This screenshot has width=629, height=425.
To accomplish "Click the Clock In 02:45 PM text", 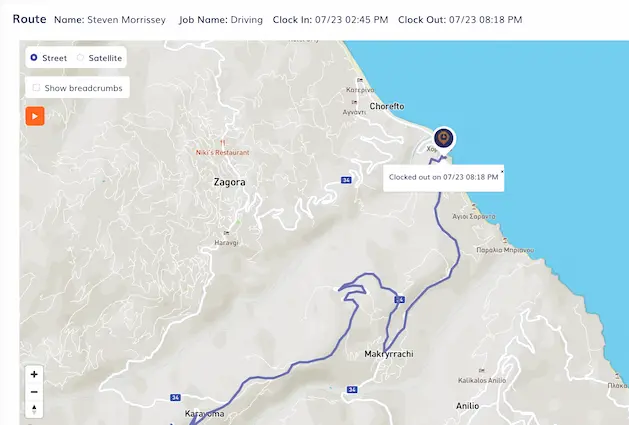I will [330, 20].
